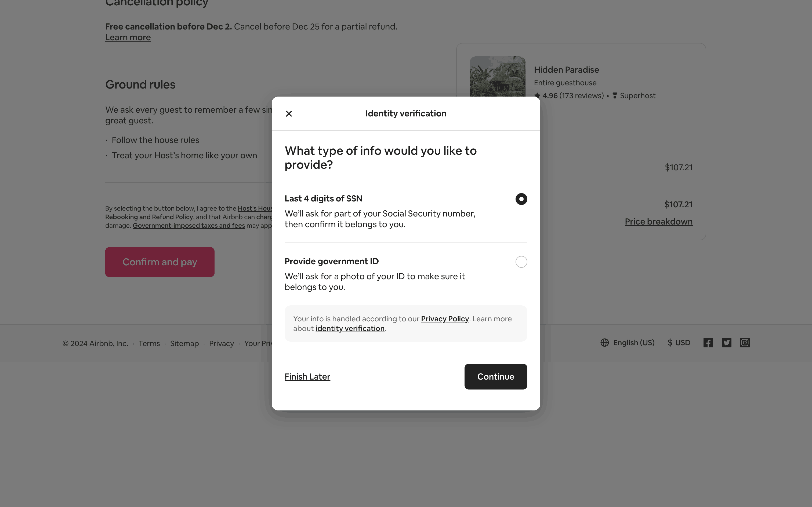Open Airbnb's Twitter page icon

pos(726,343)
